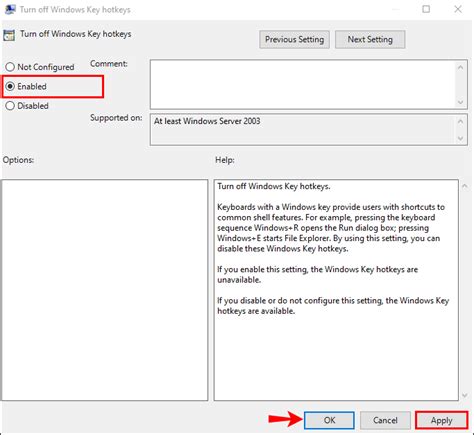The image size is (474, 435).
Task: Select the Enabled radio button
Action: click(x=10, y=86)
